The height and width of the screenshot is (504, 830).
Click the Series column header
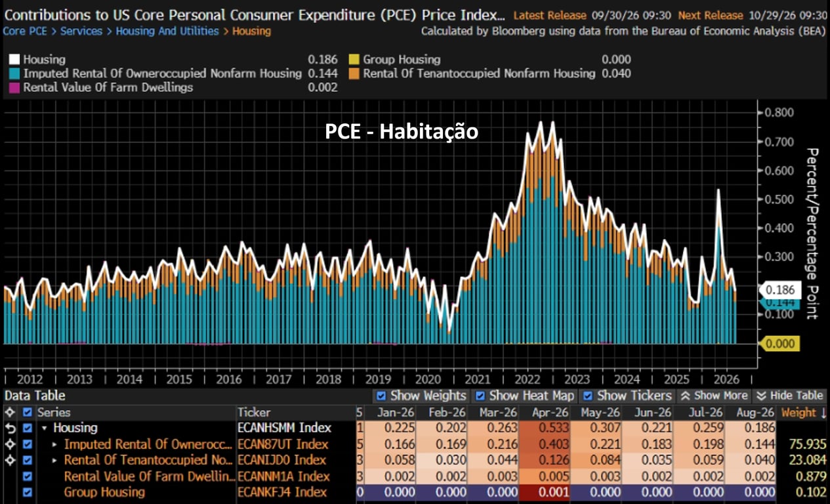tap(54, 413)
